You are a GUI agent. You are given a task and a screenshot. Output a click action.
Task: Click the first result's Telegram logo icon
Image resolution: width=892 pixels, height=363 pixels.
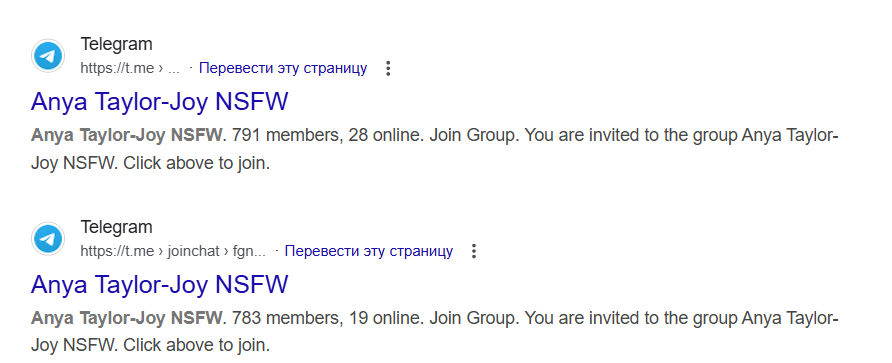tap(48, 56)
